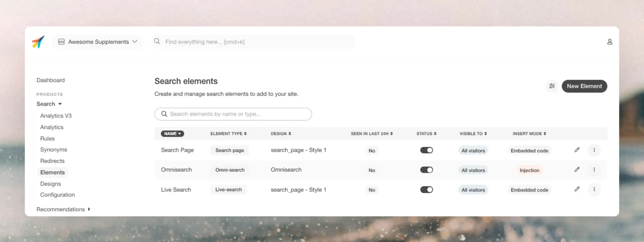Open the Designs sidebar item
644x242 pixels.
point(50,184)
